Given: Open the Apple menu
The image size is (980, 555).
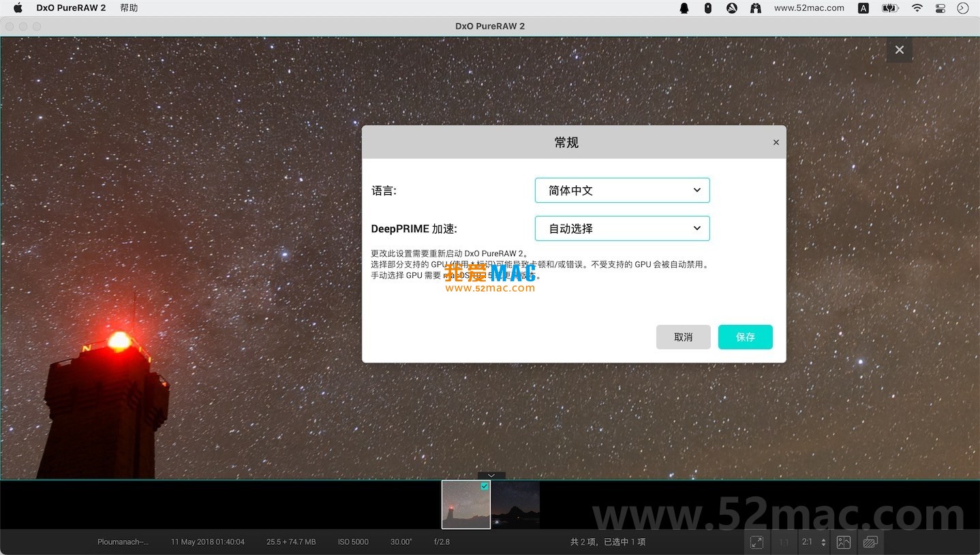Looking at the screenshot, I should (x=18, y=8).
